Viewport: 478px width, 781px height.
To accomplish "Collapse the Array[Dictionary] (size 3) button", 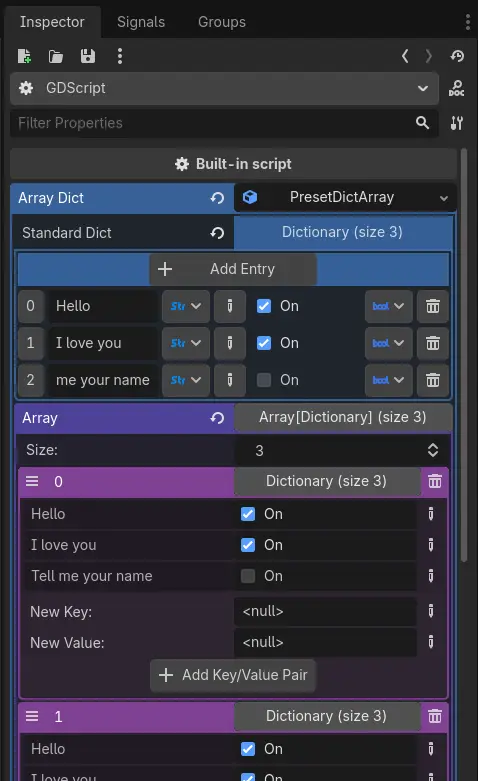I will pos(343,417).
